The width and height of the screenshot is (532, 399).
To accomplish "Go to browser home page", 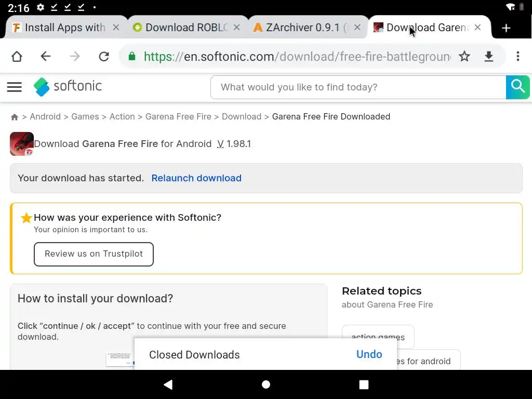I will (x=17, y=57).
